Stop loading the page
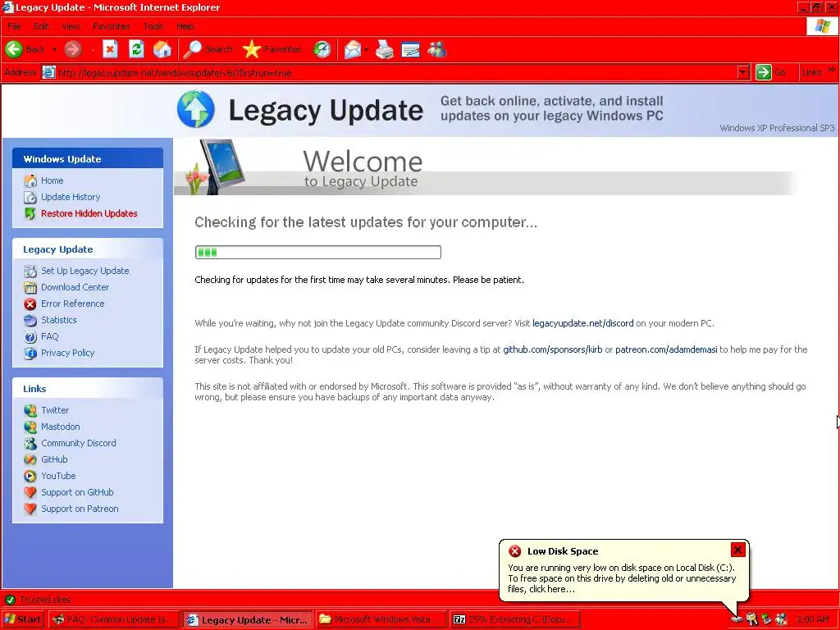 point(111,49)
